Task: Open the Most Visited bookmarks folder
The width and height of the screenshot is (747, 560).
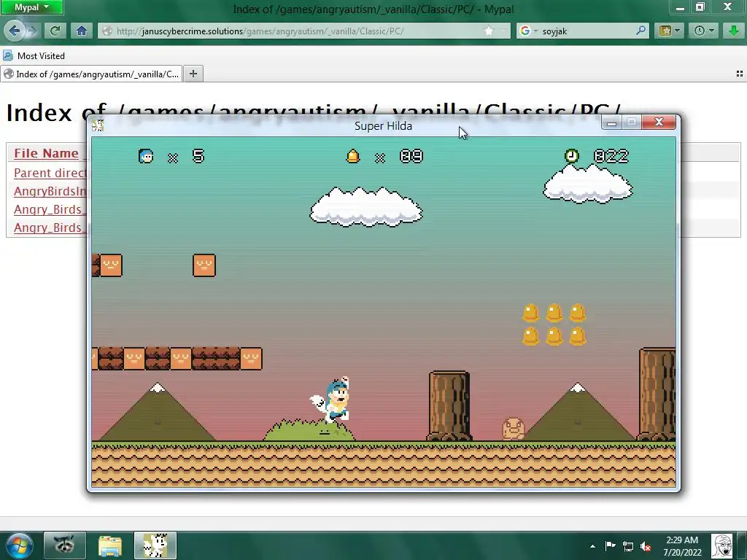Action: [34, 55]
